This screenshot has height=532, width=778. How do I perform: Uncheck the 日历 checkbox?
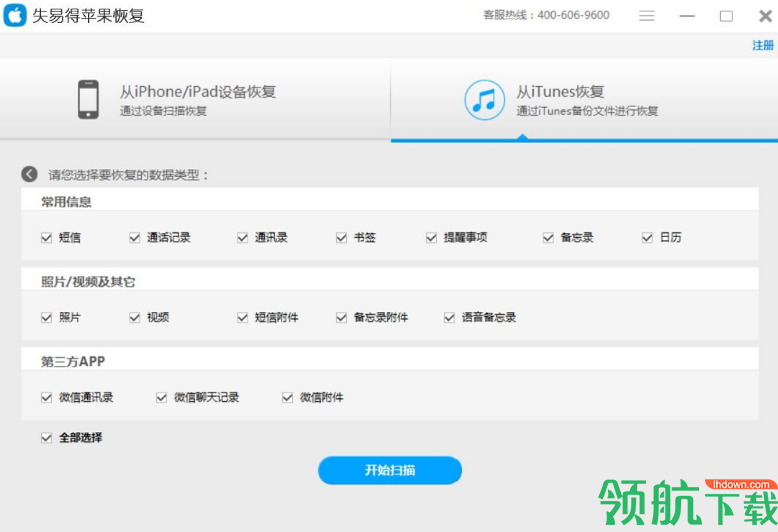647,238
